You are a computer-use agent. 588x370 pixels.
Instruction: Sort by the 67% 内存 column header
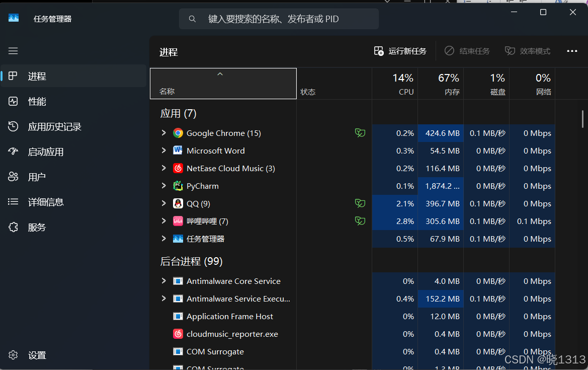click(x=441, y=84)
